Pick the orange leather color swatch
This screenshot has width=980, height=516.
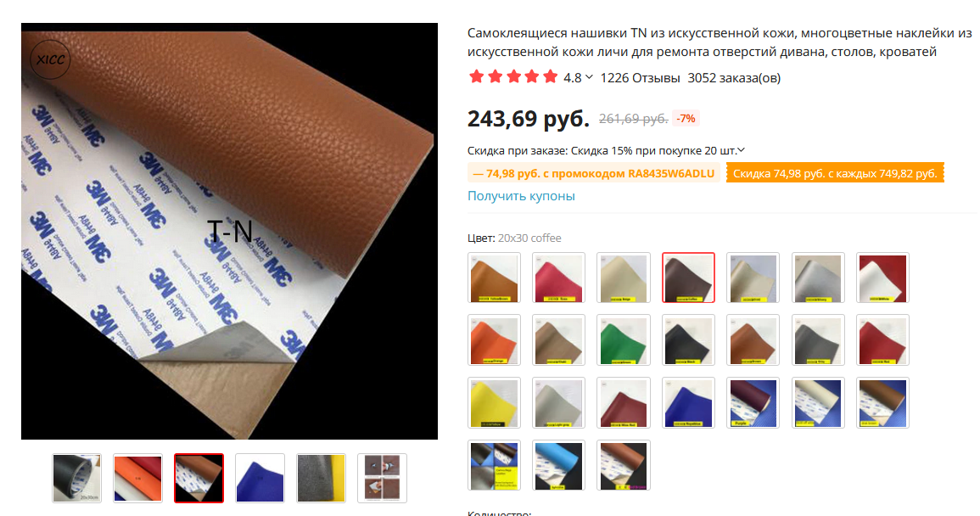494,340
